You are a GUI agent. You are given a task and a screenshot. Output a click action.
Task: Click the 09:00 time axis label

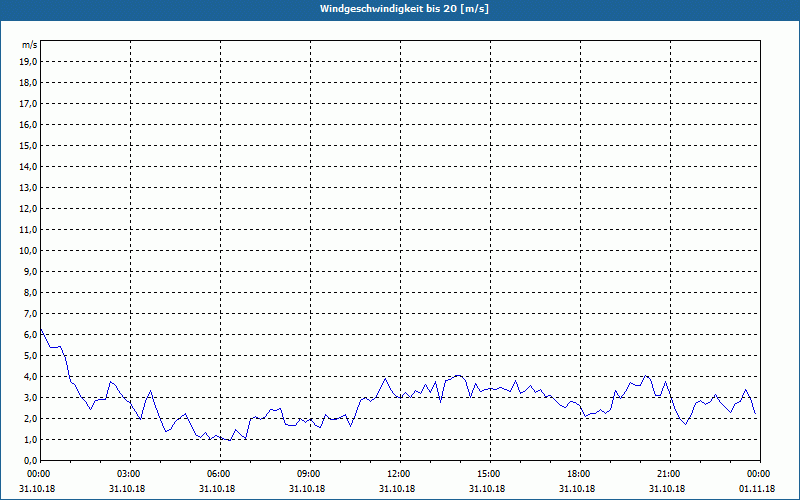[310, 474]
